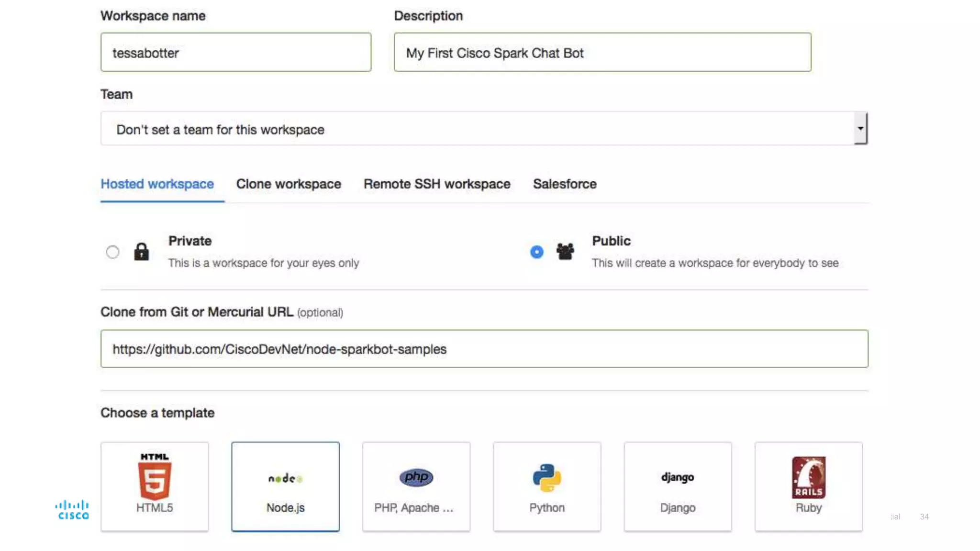Click the Description input field
Screen dimensions: 980x551
click(x=602, y=53)
